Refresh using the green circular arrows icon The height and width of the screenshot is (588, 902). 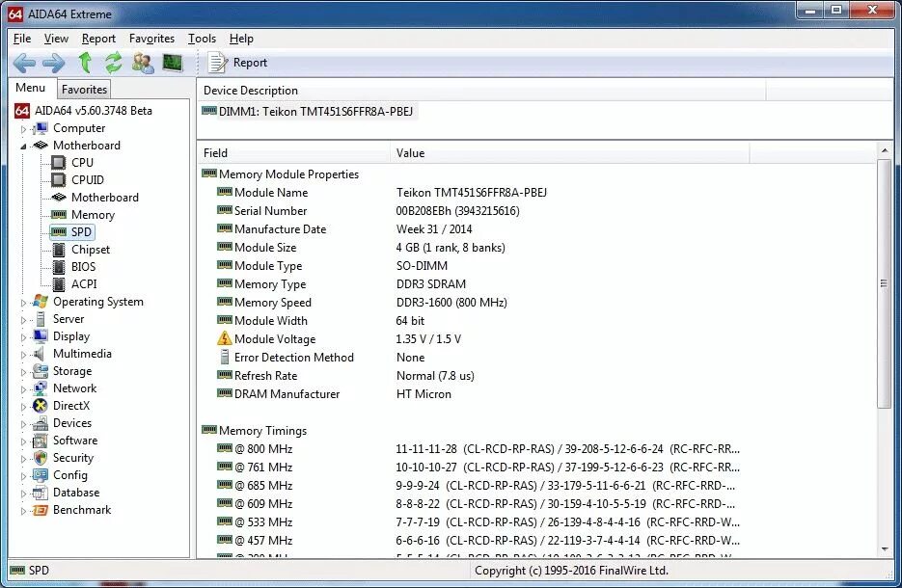[x=113, y=62]
